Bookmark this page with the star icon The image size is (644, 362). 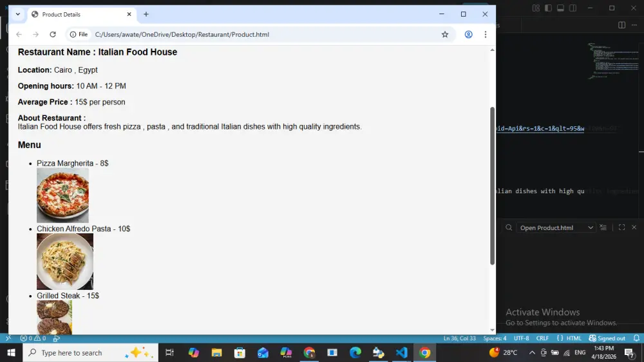(x=445, y=35)
